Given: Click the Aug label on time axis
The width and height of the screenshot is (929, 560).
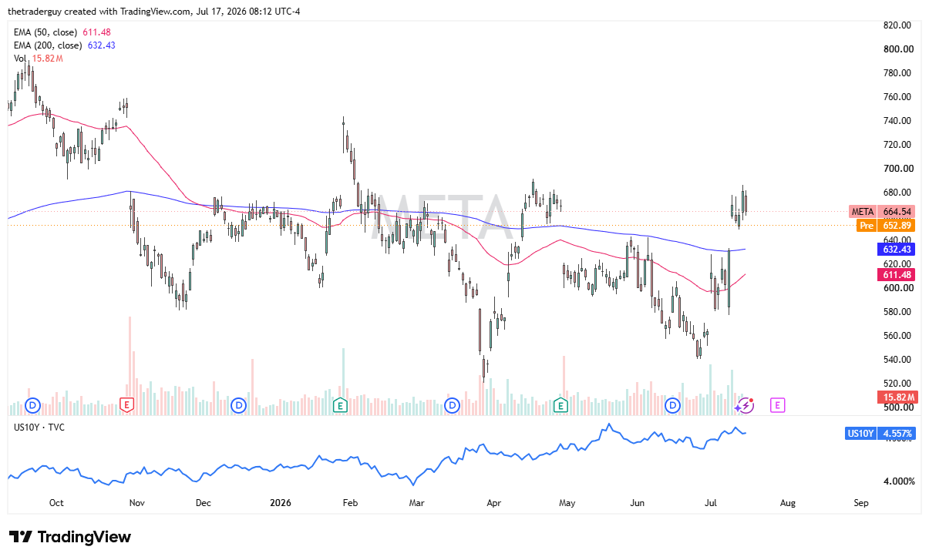Looking at the screenshot, I should coord(787,503).
